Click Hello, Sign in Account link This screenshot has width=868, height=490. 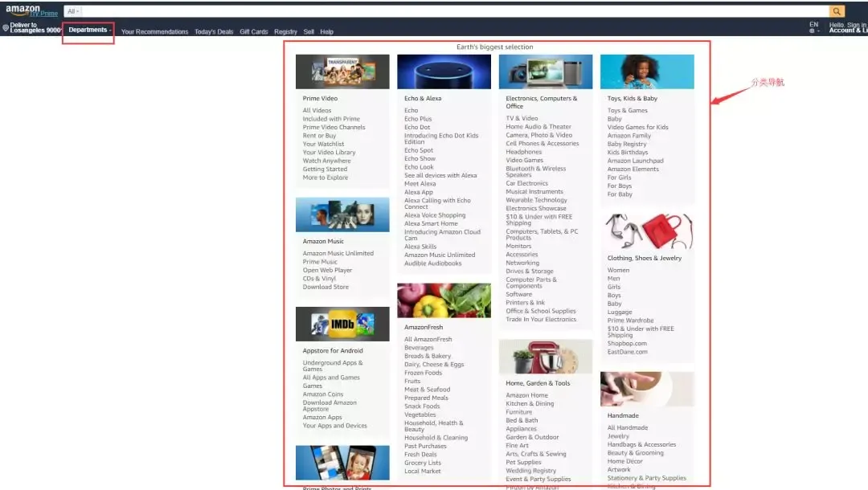pyautogui.click(x=848, y=27)
